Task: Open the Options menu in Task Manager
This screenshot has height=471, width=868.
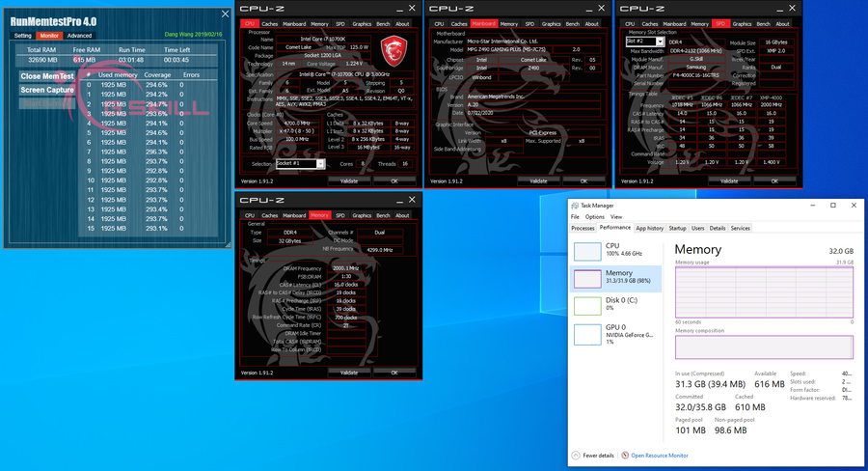Action: [x=594, y=217]
